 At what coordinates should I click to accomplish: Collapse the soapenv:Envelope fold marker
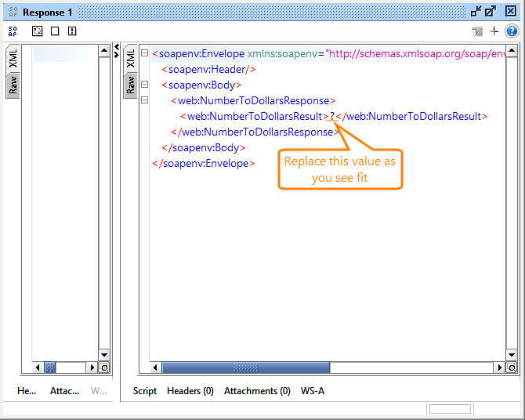(144, 53)
